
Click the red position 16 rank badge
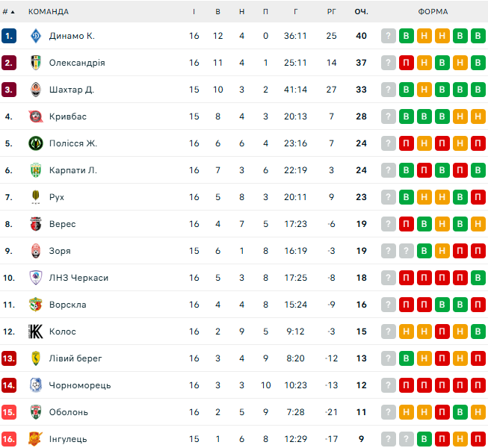9,439
